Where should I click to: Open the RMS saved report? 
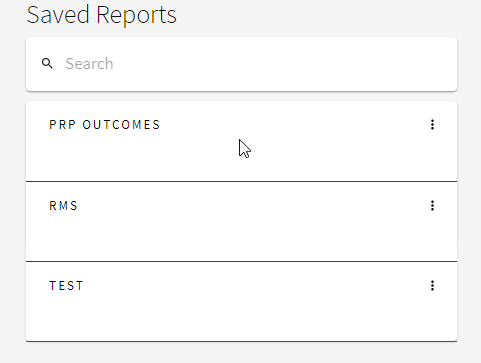coord(63,206)
